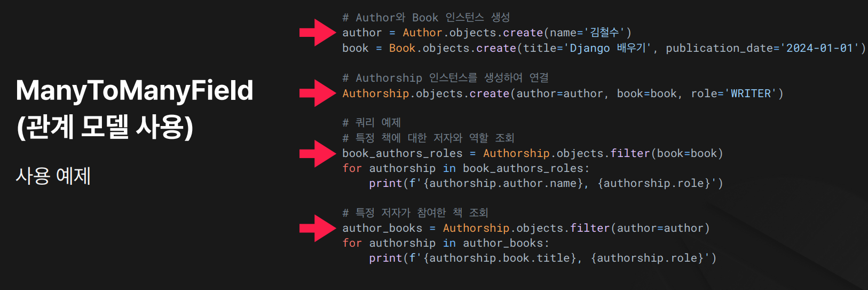The width and height of the screenshot is (868, 290).
Task: Click the Authorship.objects.create code line
Action: [x=563, y=93]
